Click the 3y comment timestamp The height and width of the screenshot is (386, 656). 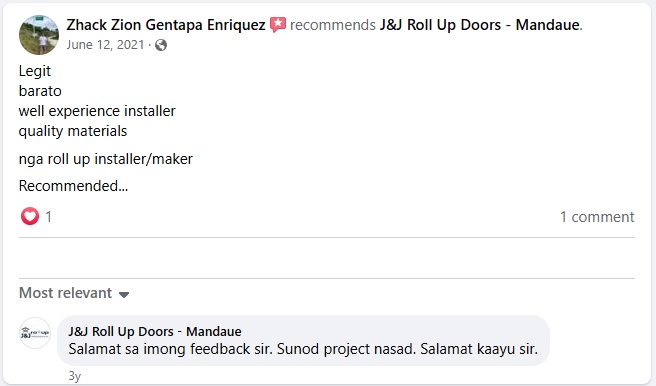click(74, 376)
